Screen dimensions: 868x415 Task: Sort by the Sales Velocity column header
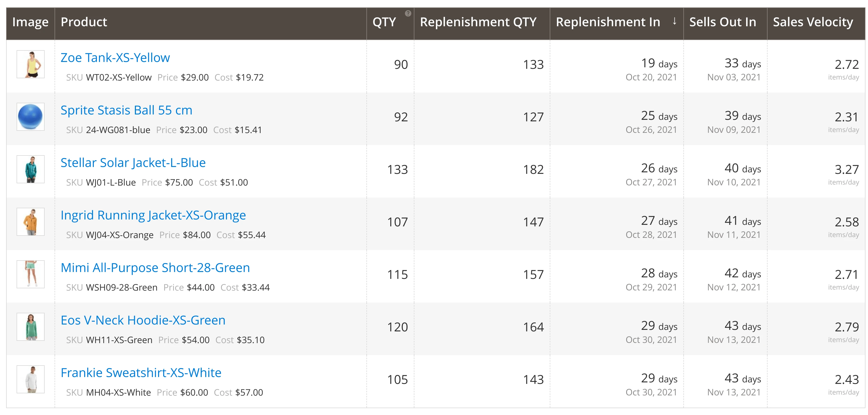tap(813, 22)
